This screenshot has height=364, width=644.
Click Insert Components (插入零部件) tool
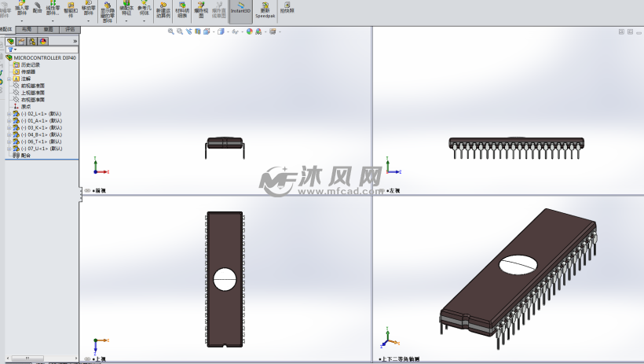22,8
